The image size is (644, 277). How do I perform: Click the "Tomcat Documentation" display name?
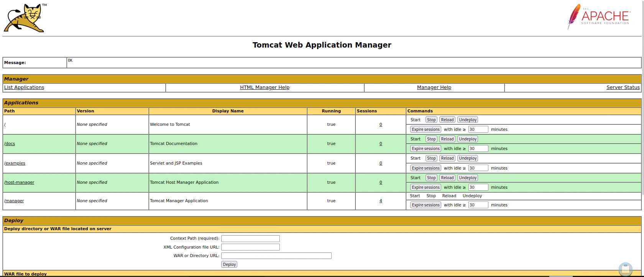[174, 144]
